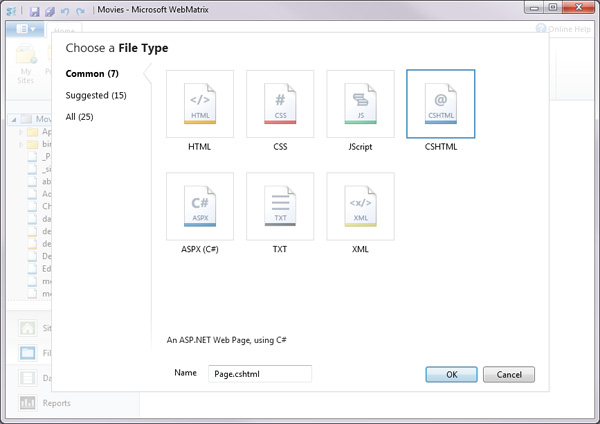
Task: Click the ASPX (C#) label text
Action: [200, 249]
